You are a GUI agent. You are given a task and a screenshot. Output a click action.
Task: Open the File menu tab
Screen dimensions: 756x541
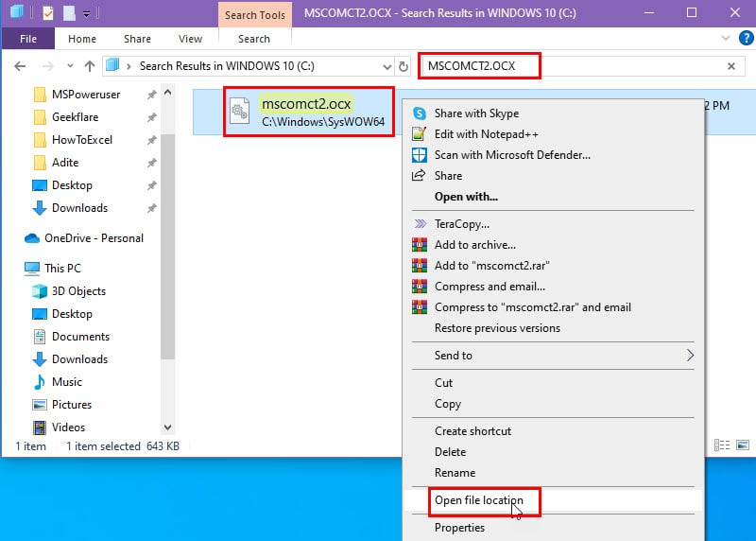point(28,39)
